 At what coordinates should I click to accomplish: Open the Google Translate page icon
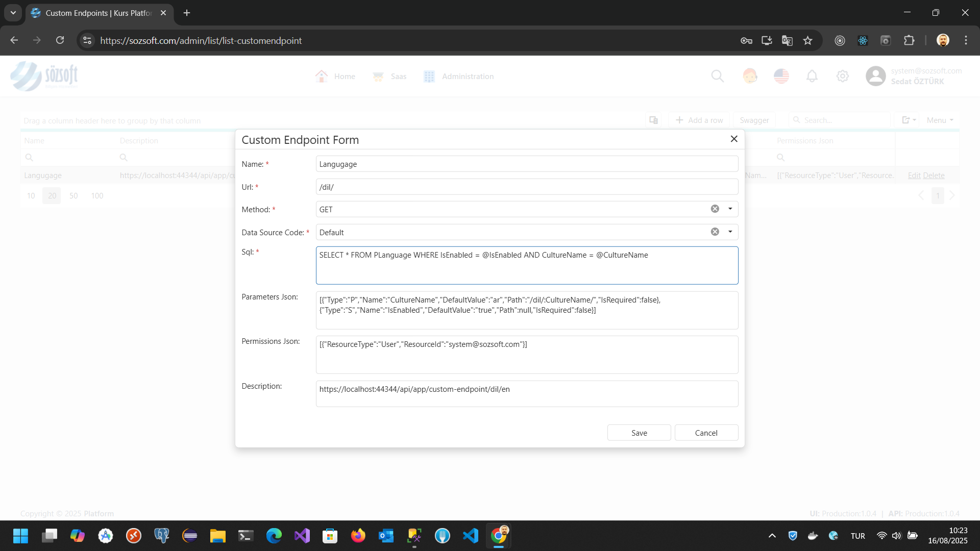click(x=787, y=41)
